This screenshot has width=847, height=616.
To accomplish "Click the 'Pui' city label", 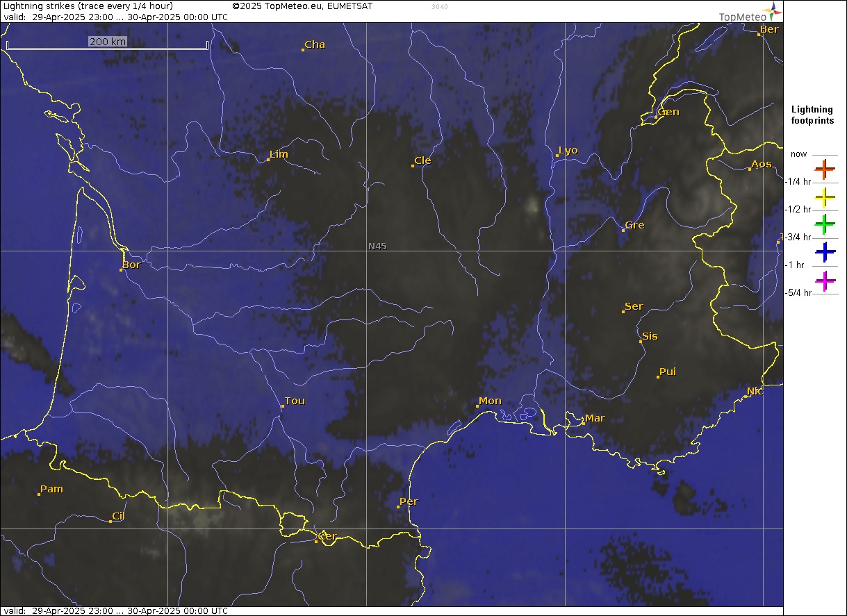I will tap(667, 372).
